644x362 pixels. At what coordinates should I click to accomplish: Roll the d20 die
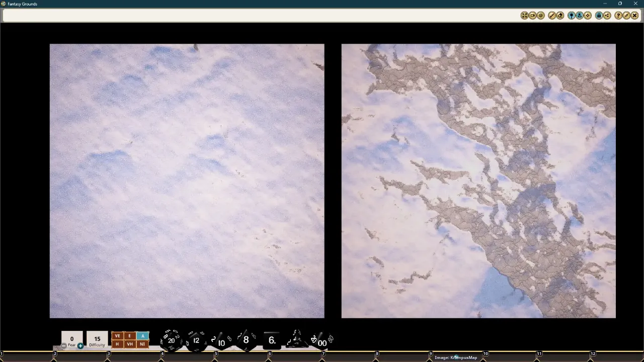[171, 340]
